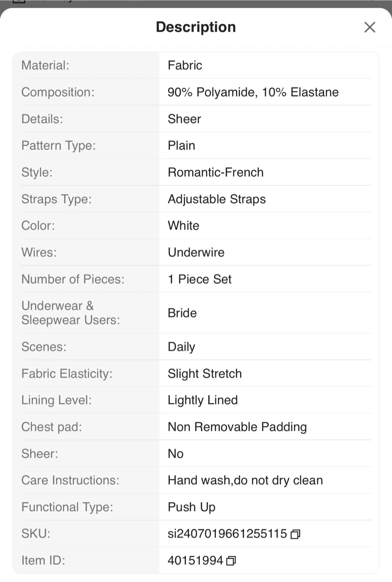Tap the Non Removable Padding value
Viewport: 392px width, 582px height.
click(x=237, y=427)
